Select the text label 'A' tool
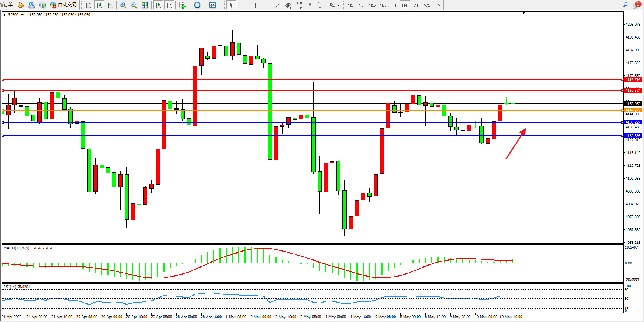The image size is (644, 322). [x=310, y=5]
